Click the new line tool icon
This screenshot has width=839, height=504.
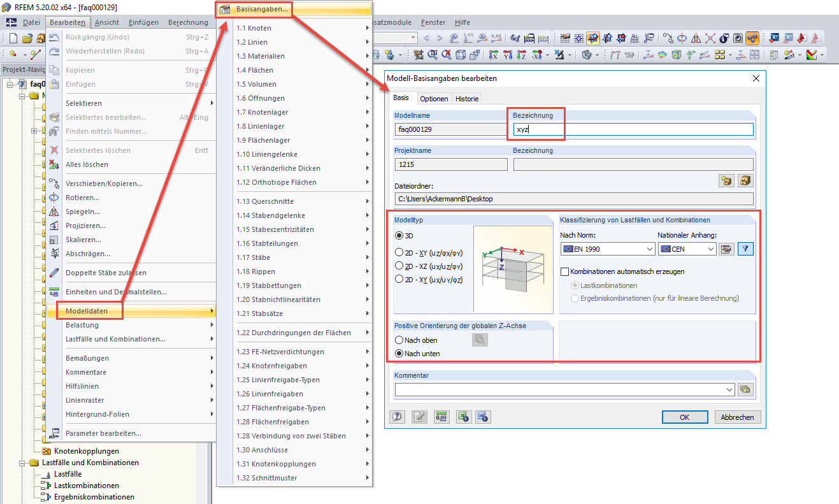point(36,55)
